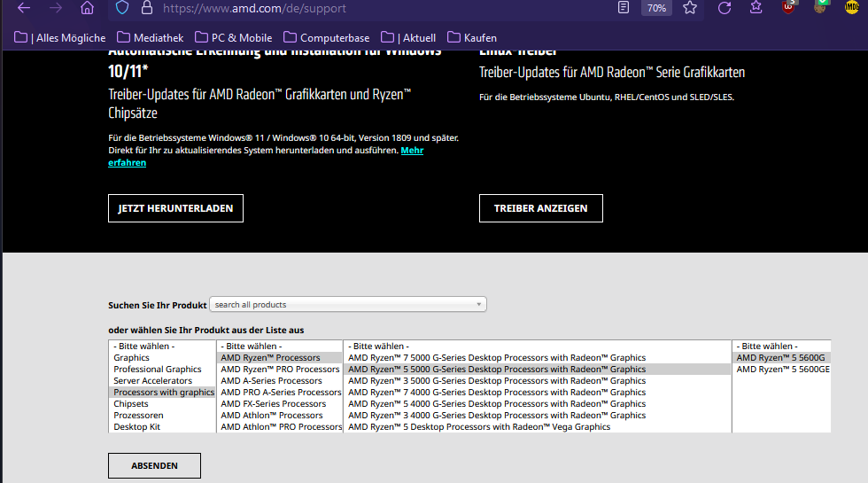Select Ryzen 3 4000 G-Series Desktop Processors
Screen dimensions: 868x483
tap(538, 416)
